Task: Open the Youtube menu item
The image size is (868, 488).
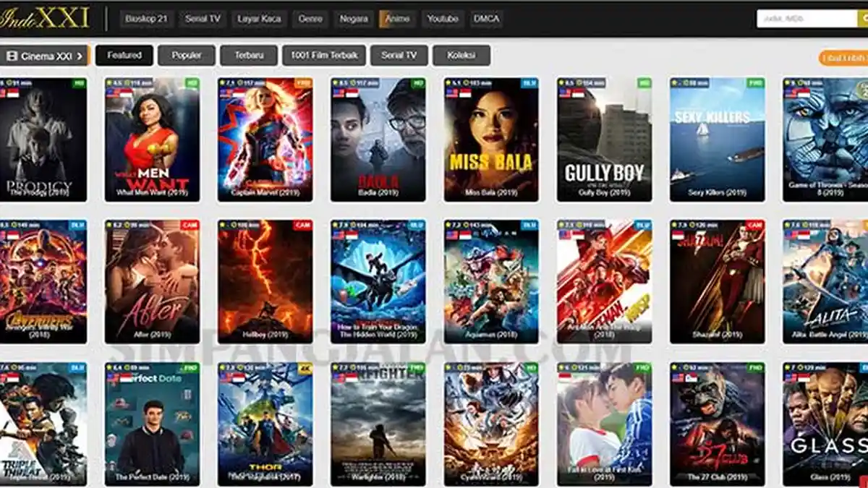Action: coord(442,19)
